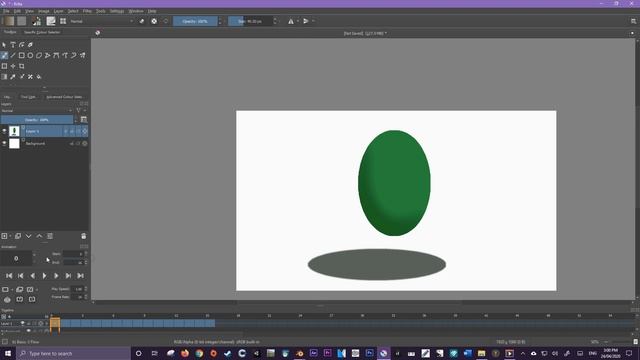Select the Dynamic Brush tool

coord(74,55)
